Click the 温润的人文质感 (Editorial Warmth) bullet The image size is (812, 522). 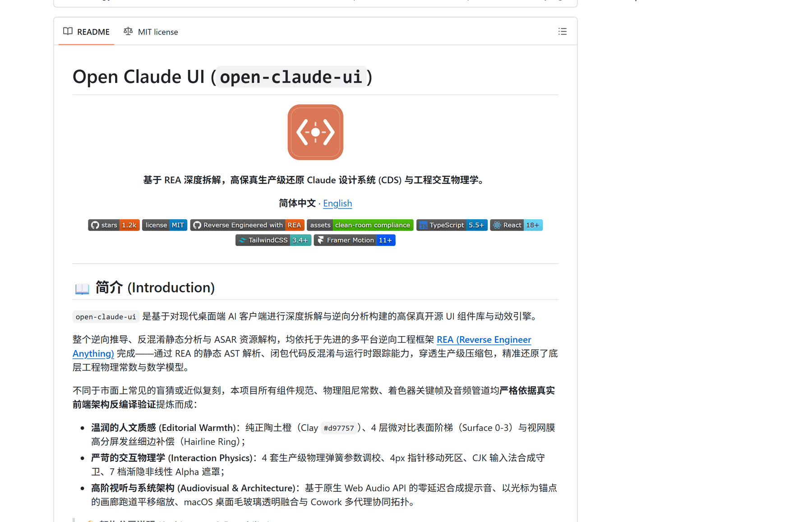pyautogui.click(x=323, y=434)
